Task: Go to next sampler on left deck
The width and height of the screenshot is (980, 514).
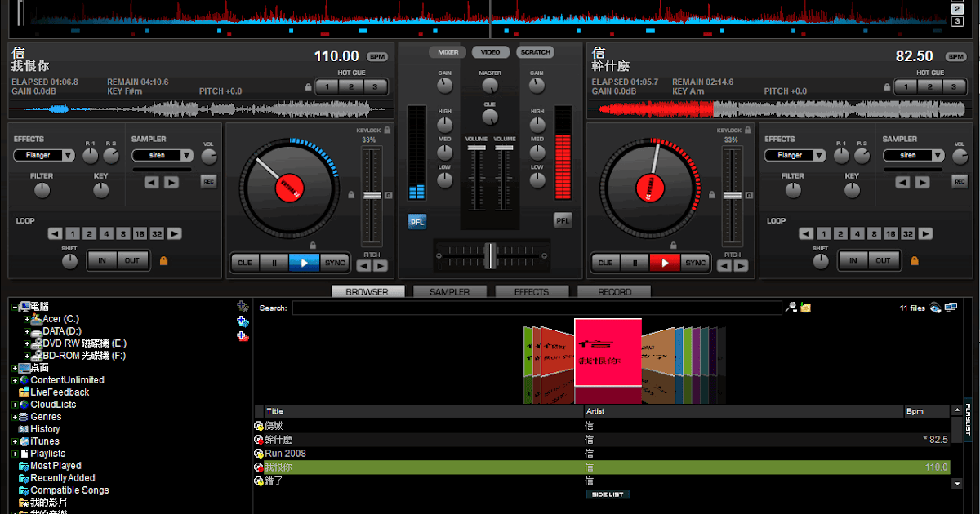Action: [171, 183]
